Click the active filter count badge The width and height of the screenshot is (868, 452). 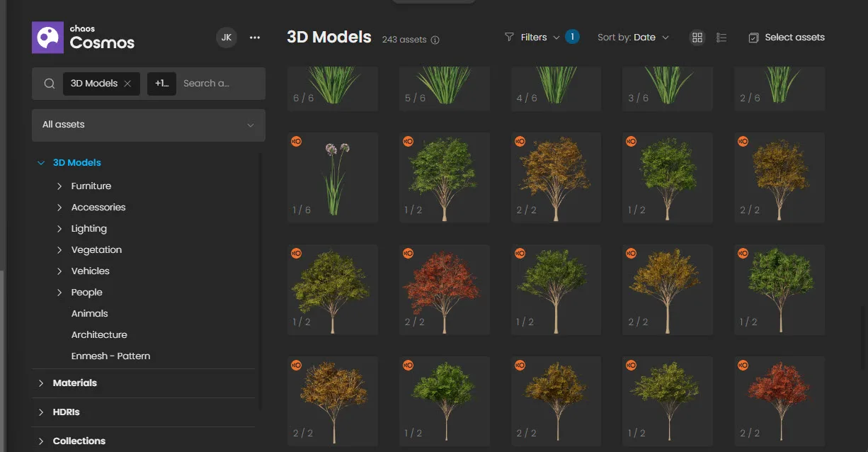pyautogui.click(x=571, y=37)
